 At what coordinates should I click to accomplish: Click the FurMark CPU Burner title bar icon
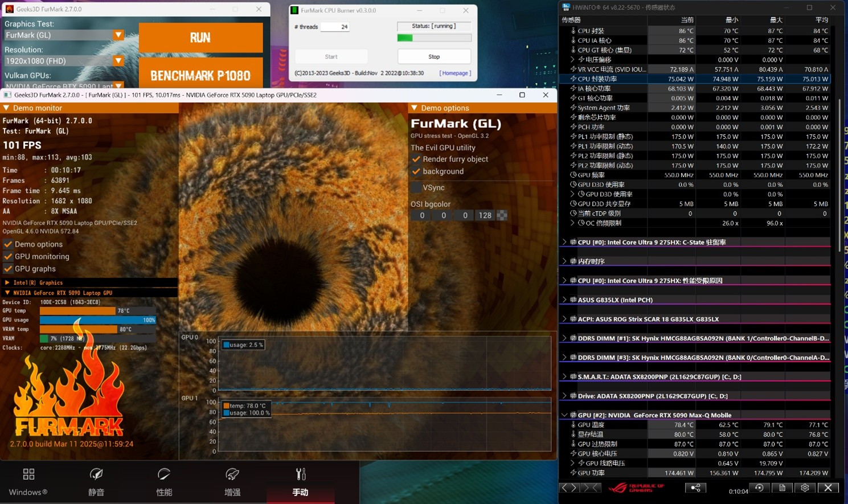294,10
